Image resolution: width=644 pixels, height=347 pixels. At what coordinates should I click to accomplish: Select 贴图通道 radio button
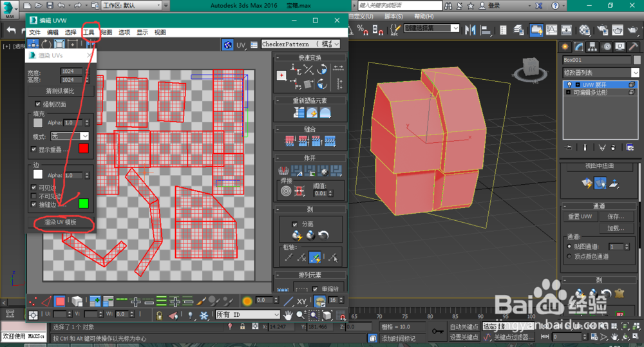point(569,247)
